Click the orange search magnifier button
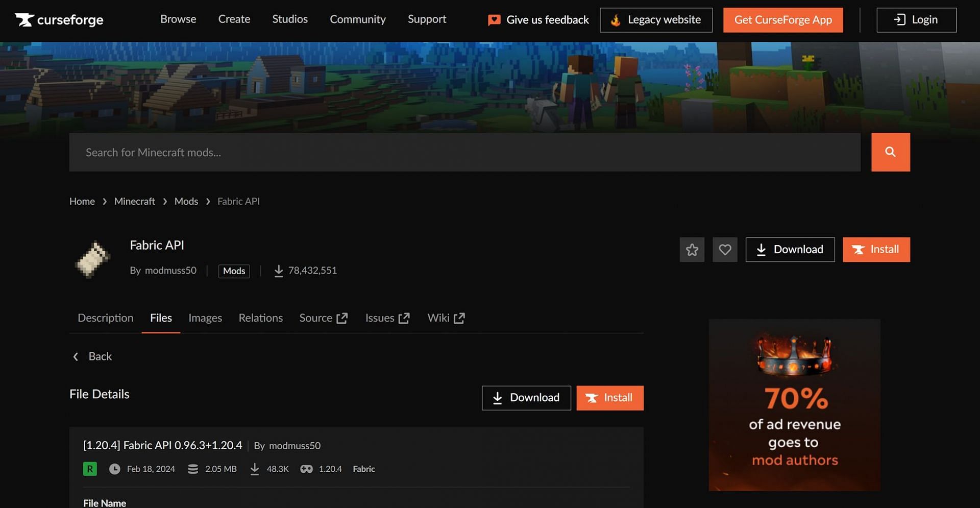980x508 pixels. point(890,152)
